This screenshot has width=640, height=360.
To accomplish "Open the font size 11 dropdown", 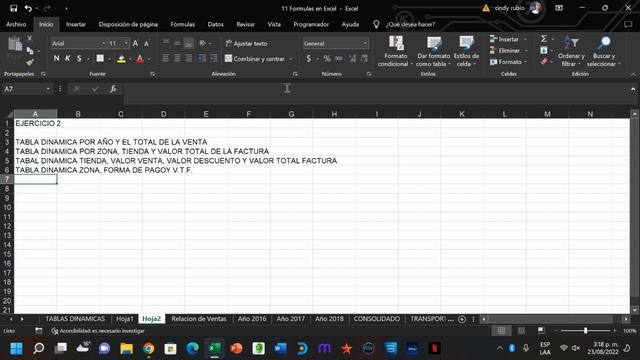I will pyautogui.click(x=126, y=43).
